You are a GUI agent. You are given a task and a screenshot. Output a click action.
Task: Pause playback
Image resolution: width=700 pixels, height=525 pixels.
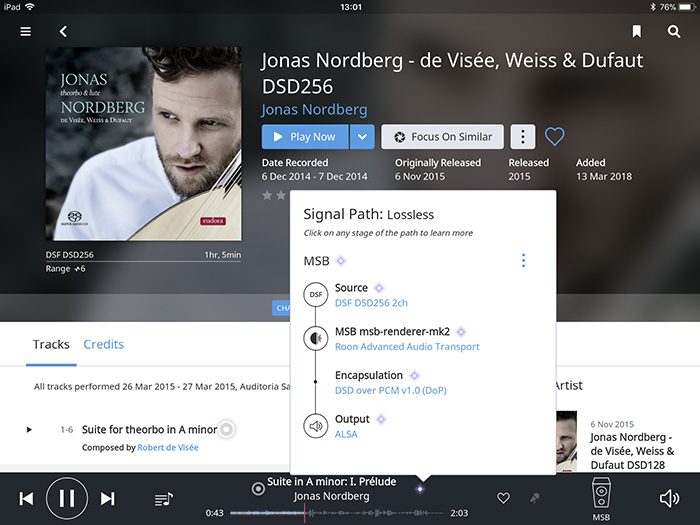click(x=67, y=498)
